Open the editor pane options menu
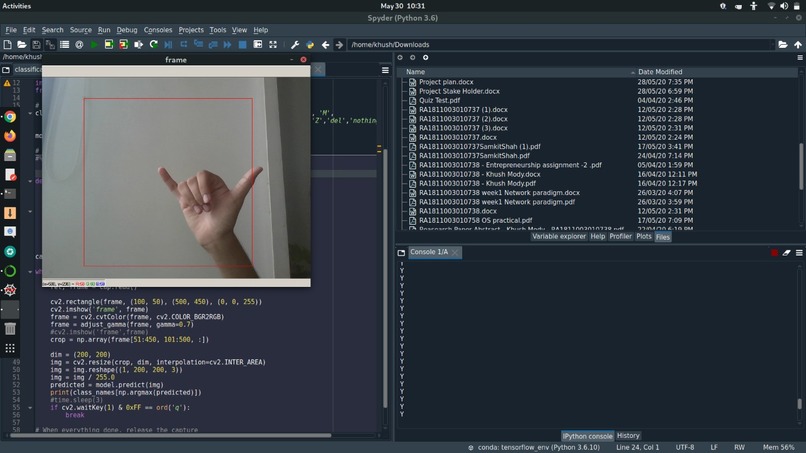This screenshot has width=806, height=453. tap(385, 70)
